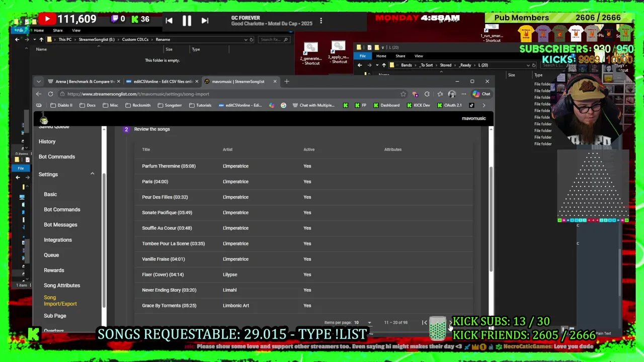Viewport: 644px width, 362px height.
Task: Open Rewards settings
Action: pyautogui.click(x=54, y=270)
